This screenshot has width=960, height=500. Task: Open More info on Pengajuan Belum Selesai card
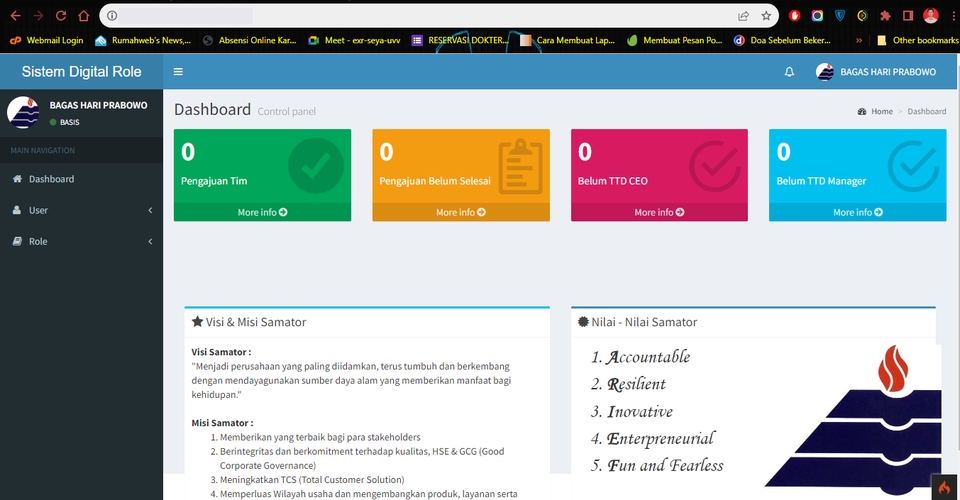coord(460,212)
